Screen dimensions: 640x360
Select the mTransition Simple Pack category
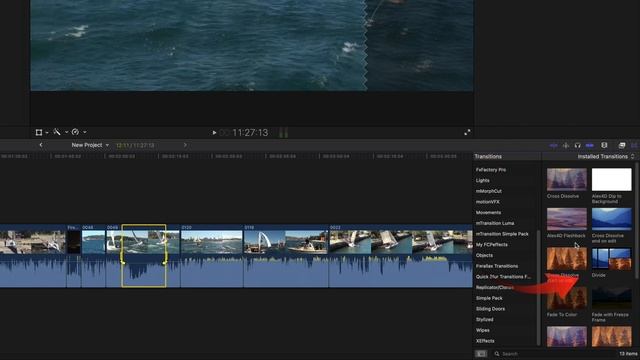(502, 234)
